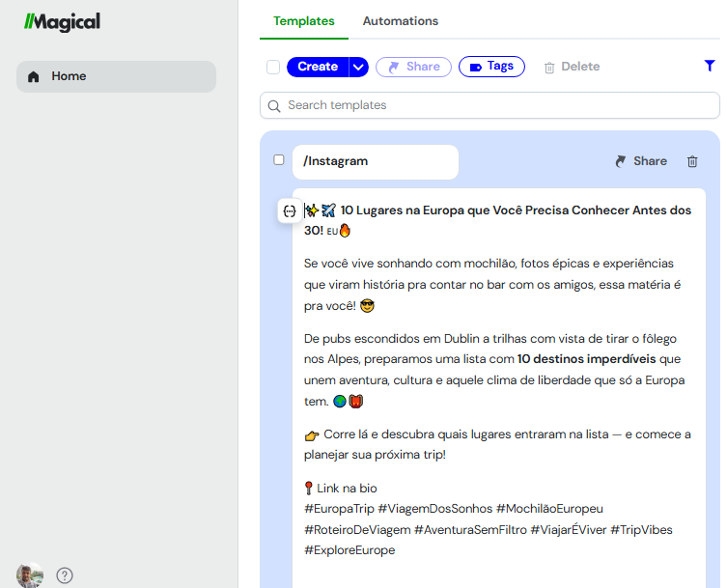727x588 pixels.
Task: Switch to the Automations tab
Action: click(x=400, y=21)
